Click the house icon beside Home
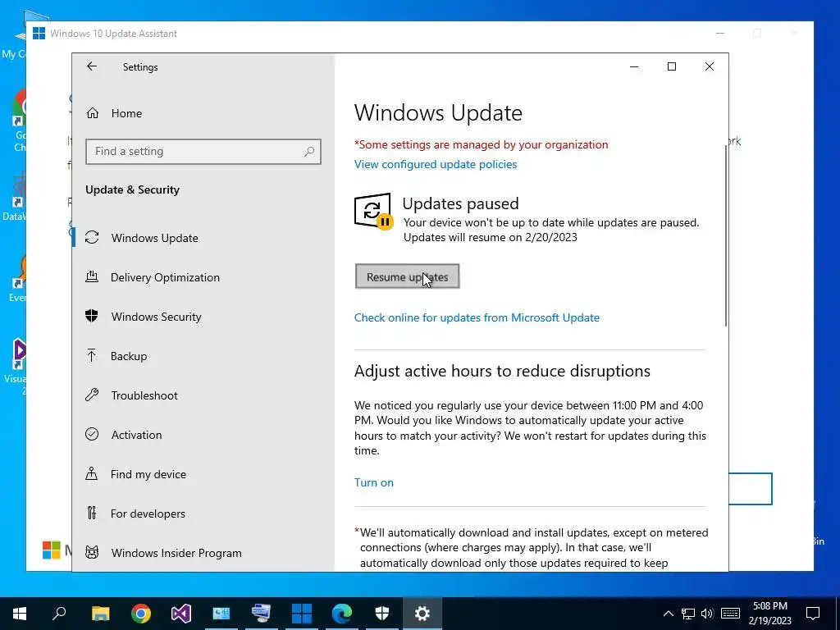The width and height of the screenshot is (840, 630). coord(92,113)
